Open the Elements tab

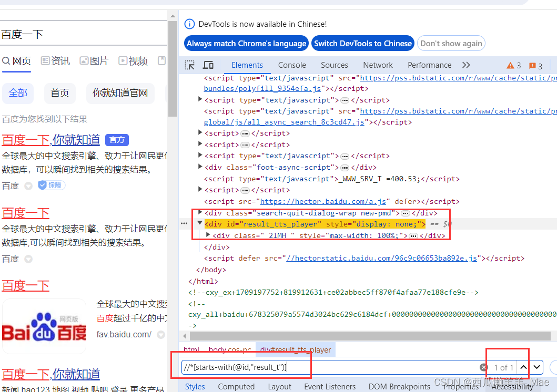coord(247,65)
